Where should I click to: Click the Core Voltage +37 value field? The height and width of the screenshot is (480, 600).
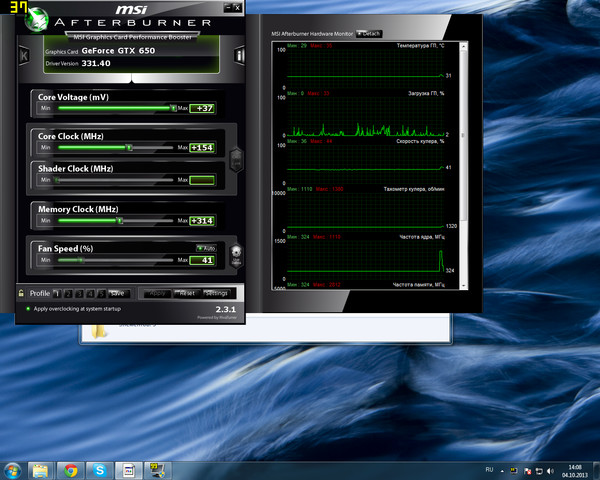point(202,108)
